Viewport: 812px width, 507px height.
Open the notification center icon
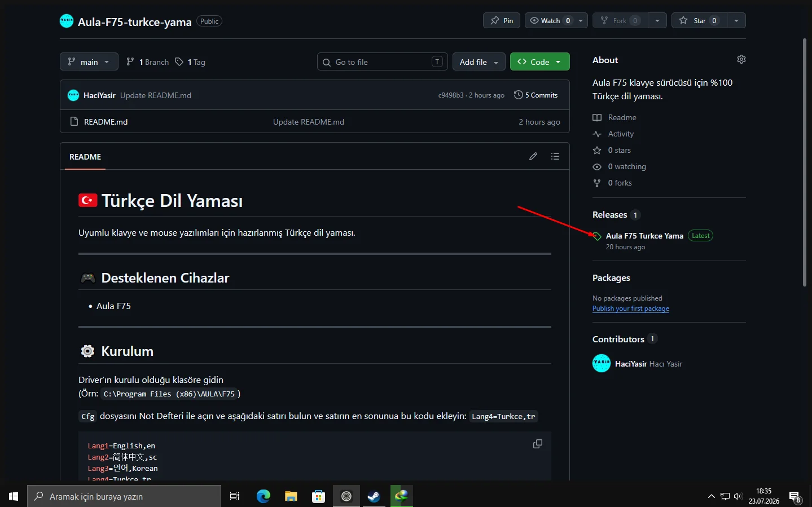[795, 497]
